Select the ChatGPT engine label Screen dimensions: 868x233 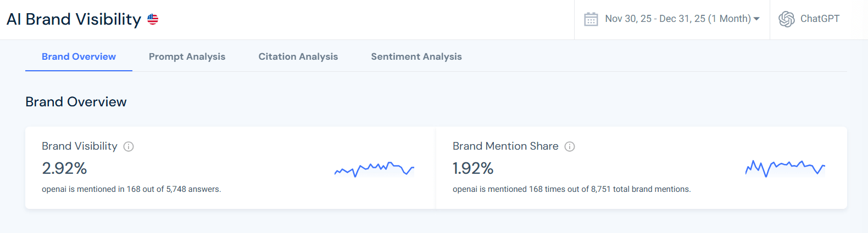820,19
